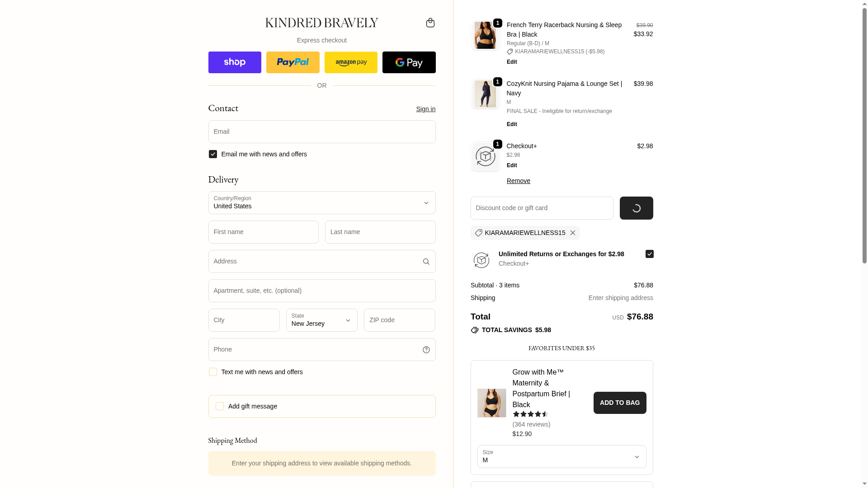This screenshot has height=488, width=868.
Task: Click the Sign in link
Action: tap(425, 109)
